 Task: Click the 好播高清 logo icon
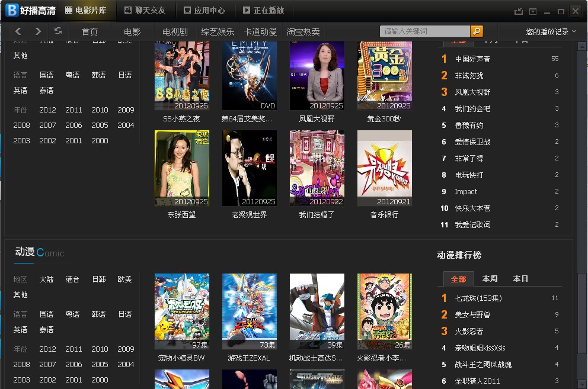pyautogui.click(x=12, y=10)
